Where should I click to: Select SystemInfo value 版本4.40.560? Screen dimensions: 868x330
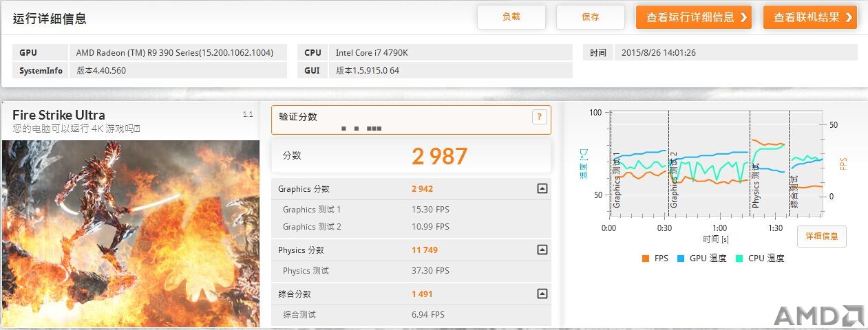click(101, 70)
